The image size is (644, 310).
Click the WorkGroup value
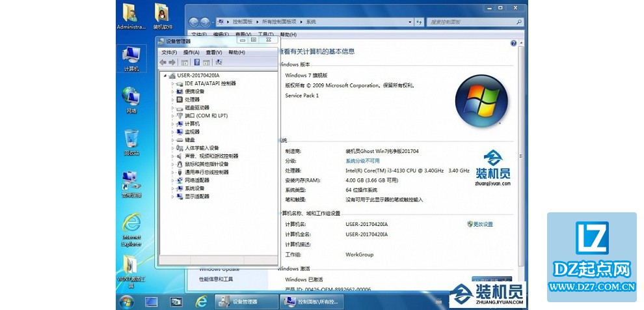(360, 255)
